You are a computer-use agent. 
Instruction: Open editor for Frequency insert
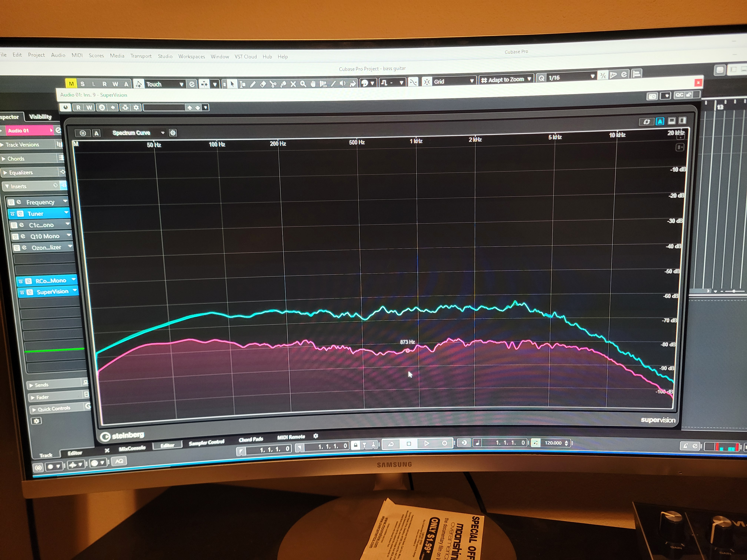19,202
